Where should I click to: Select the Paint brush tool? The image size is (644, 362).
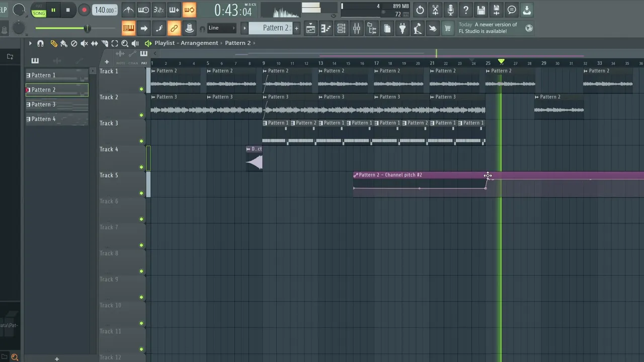[64, 43]
